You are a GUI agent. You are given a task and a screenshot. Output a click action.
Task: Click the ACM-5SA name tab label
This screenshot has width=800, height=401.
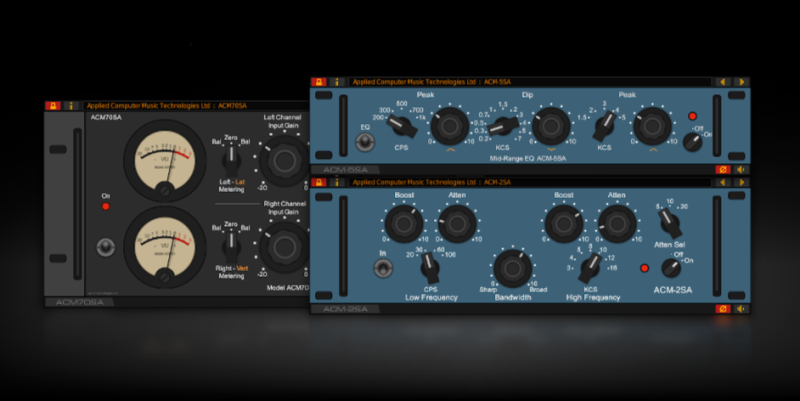coord(345,169)
